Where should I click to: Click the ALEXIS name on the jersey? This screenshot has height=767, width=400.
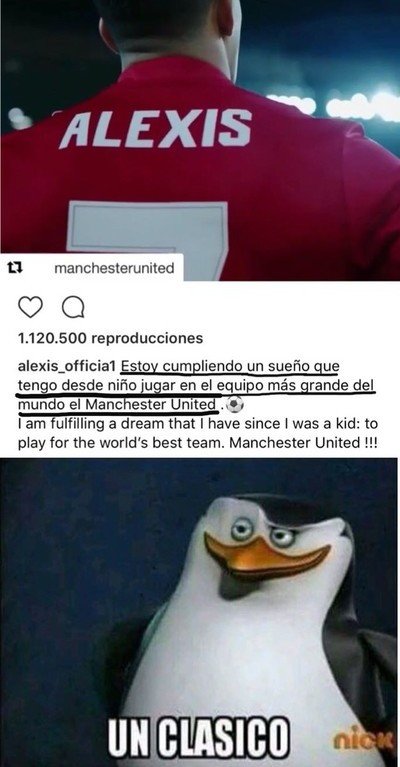point(155,128)
